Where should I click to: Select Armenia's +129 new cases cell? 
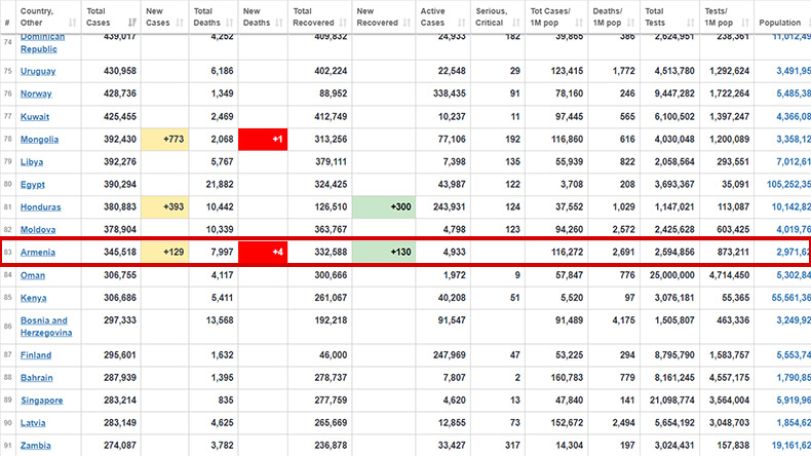[165, 252]
